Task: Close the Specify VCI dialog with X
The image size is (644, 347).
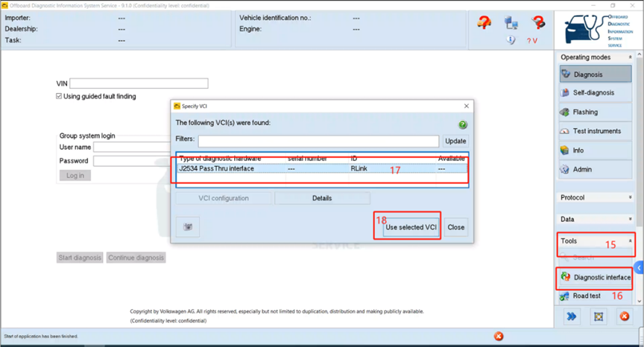Action: [466, 106]
